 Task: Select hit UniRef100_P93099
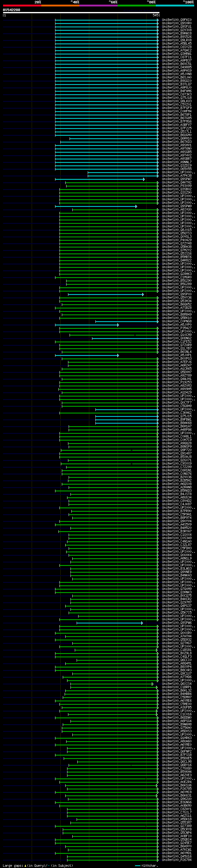click(x=176, y=186)
